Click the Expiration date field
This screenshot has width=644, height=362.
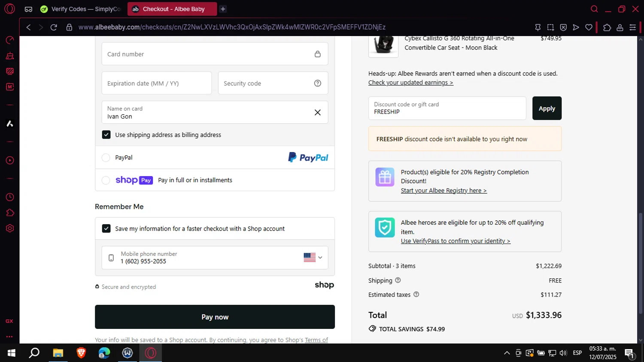[x=157, y=83]
